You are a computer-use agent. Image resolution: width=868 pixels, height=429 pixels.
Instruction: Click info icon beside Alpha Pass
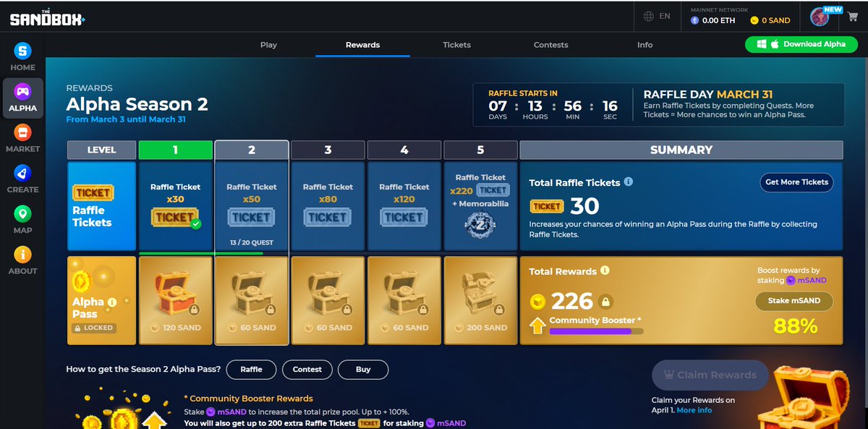[112, 302]
